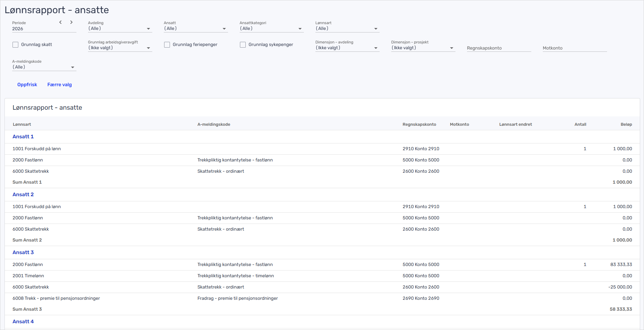Expand Grunnlag arbeidsgiveravgift dropdown

pyautogui.click(x=119, y=48)
